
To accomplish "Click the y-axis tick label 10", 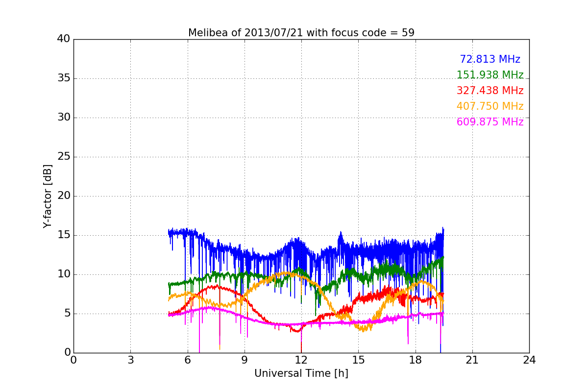I will click(x=64, y=274).
